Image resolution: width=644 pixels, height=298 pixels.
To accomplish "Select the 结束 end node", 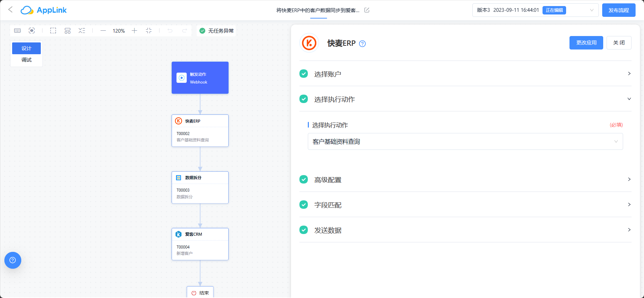I will (x=200, y=292).
